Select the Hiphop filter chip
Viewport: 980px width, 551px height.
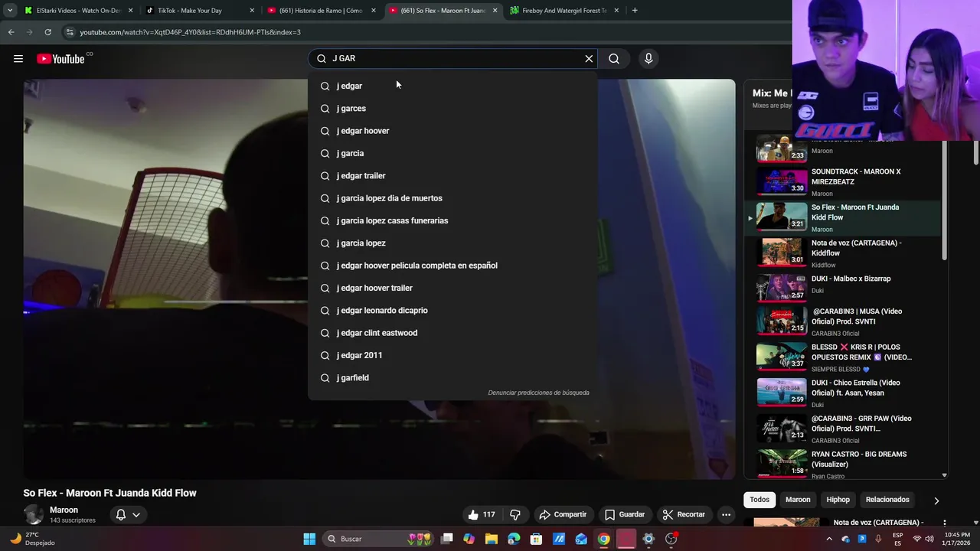pos(838,500)
